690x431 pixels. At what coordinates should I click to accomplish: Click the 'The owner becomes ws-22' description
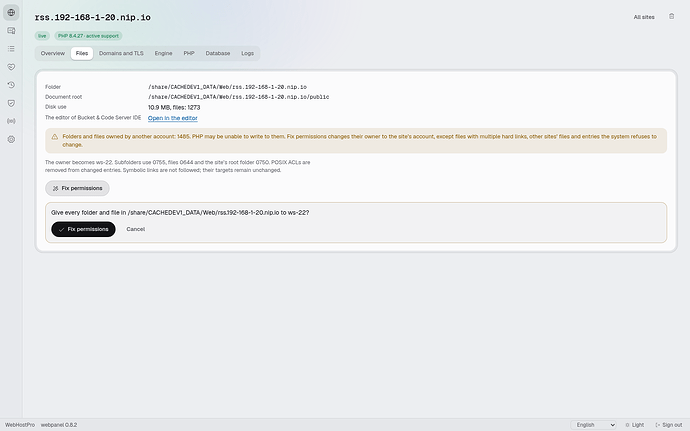click(177, 166)
